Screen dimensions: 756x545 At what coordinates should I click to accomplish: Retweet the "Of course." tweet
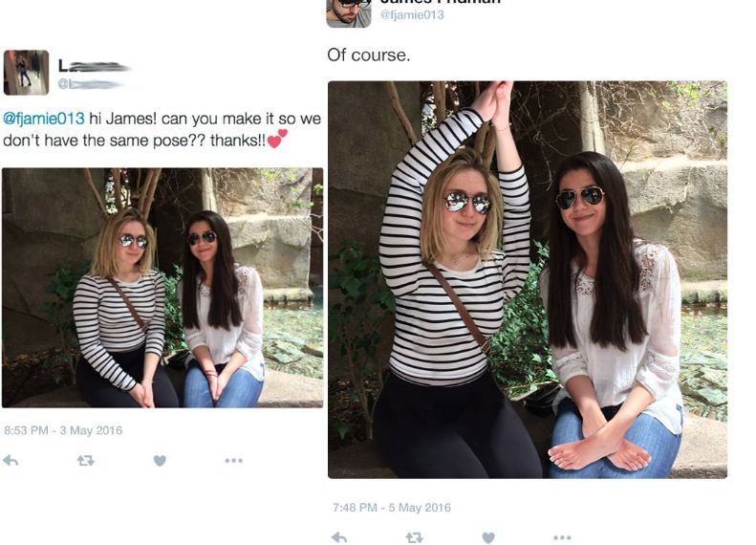414,537
